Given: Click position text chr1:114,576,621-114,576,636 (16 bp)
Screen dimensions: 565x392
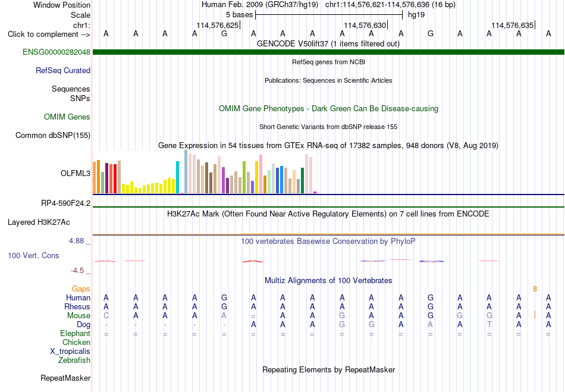Looking at the screenshot, I should [x=390, y=5].
